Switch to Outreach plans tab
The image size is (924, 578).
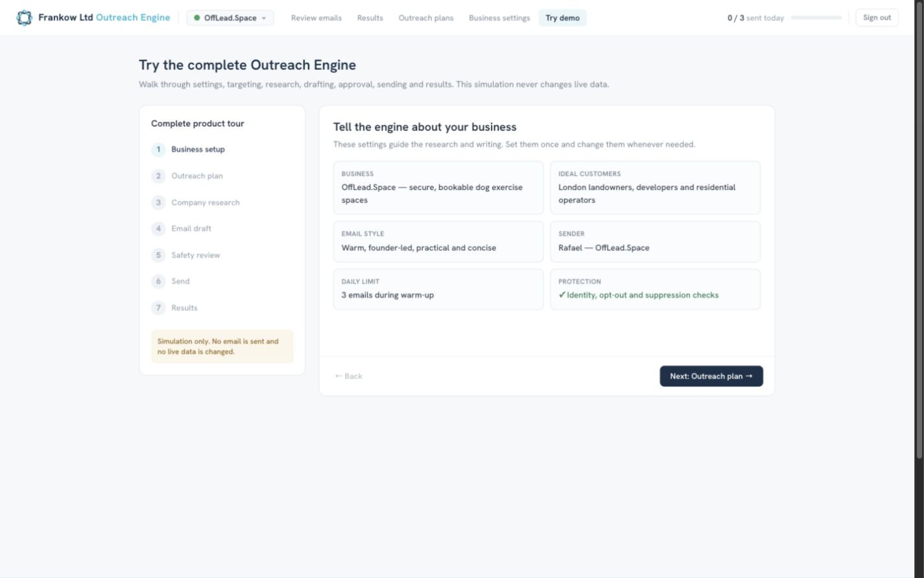(426, 18)
